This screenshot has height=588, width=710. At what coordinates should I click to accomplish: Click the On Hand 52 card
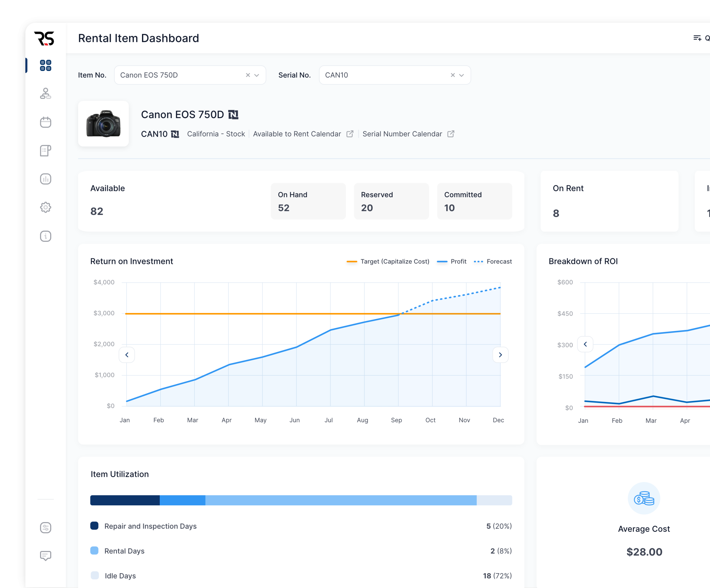tap(308, 202)
